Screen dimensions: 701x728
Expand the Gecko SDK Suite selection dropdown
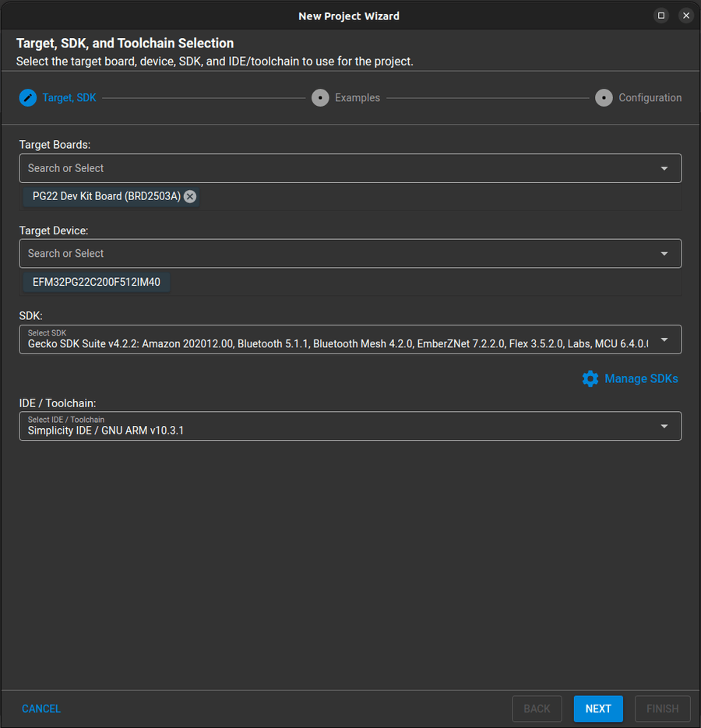(664, 339)
